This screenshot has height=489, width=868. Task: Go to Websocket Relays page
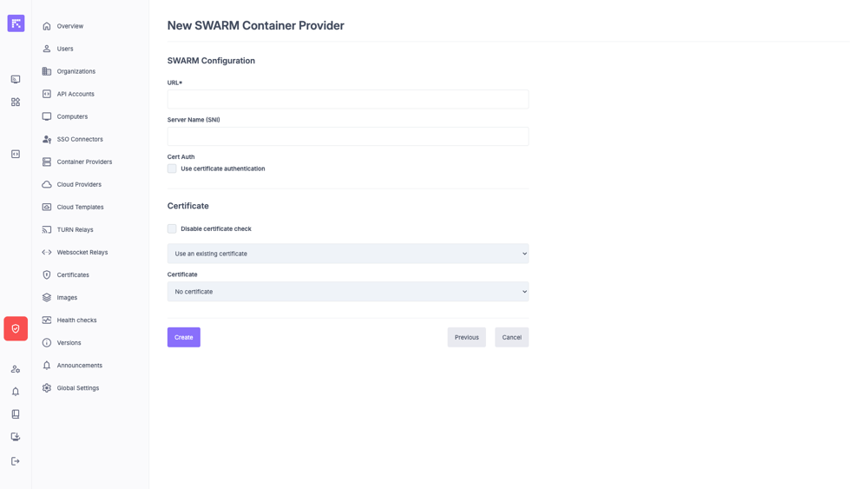tap(82, 253)
